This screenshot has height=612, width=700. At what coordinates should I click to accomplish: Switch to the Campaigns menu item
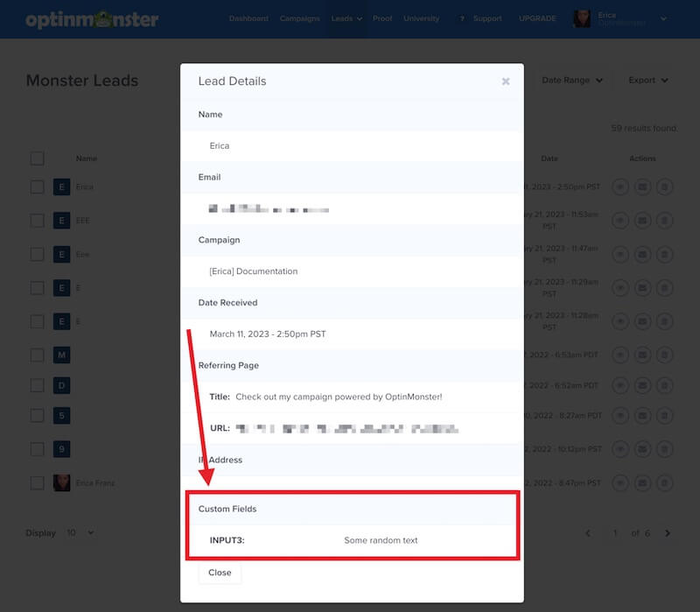pos(299,18)
